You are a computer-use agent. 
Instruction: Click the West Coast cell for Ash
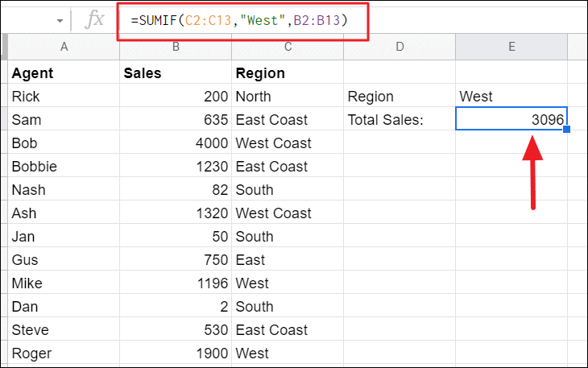click(x=287, y=213)
